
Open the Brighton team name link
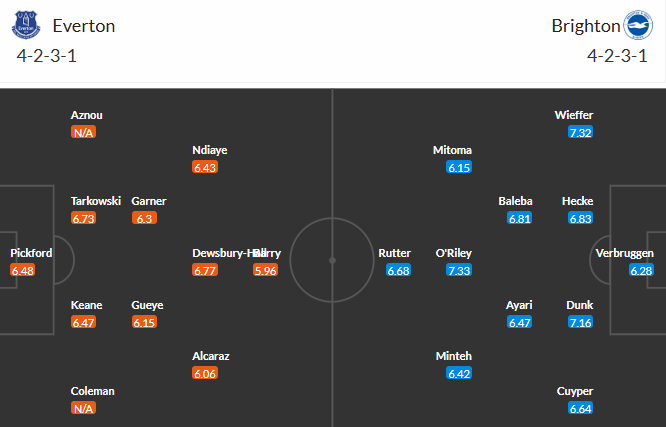[583, 26]
